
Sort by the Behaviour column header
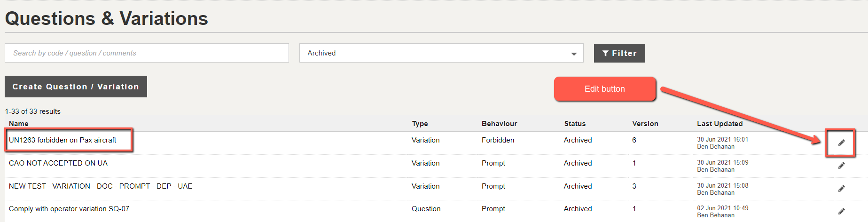[499, 124]
